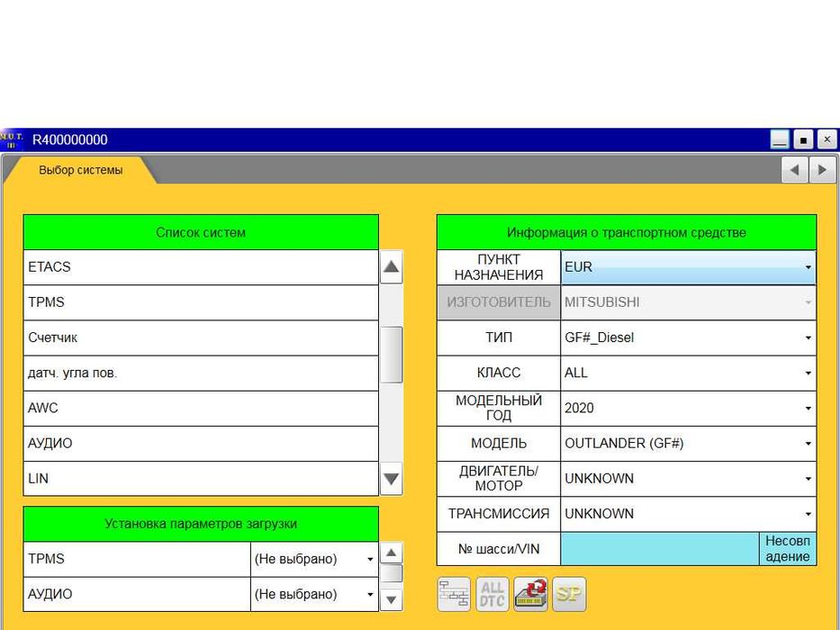This screenshot has height=630, width=840.
Task: Click the ИЗГОТОВИТЕЛЬ label cell
Action: 499,302
